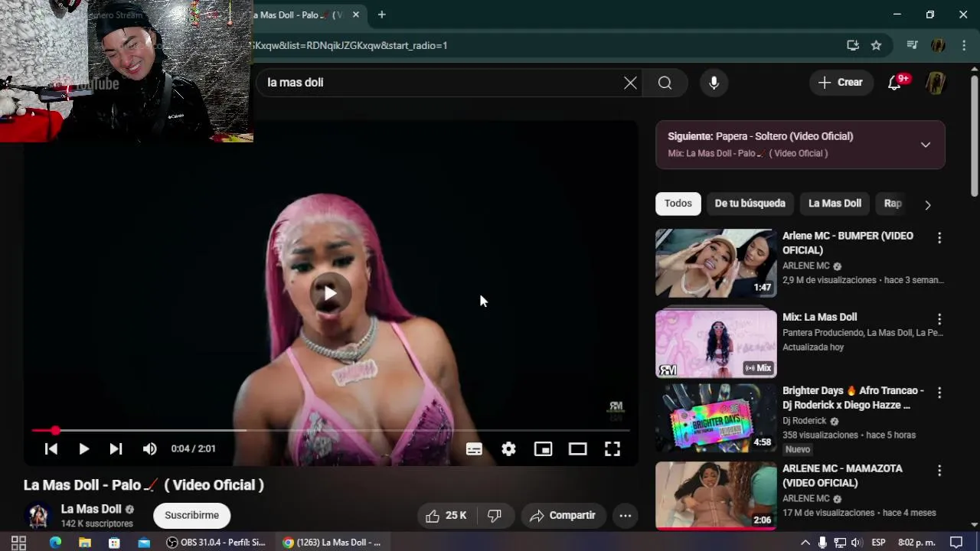Open options for MAMAZOTA video

939,471
